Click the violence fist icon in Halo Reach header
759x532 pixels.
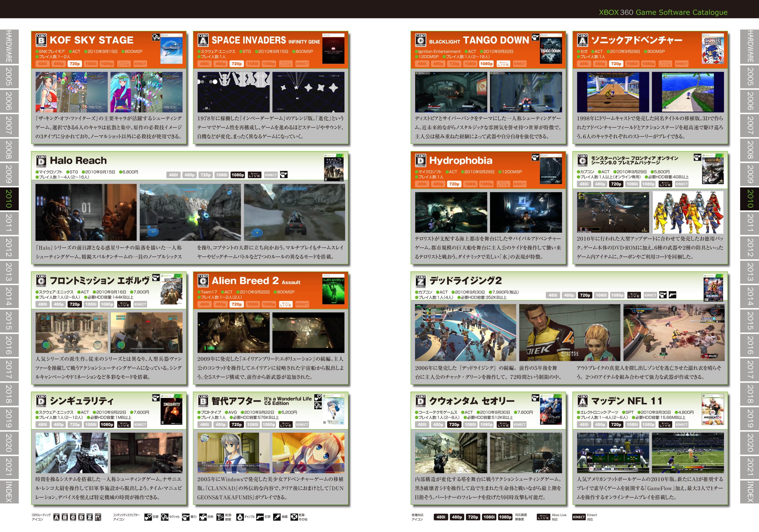click(x=284, y=175)
